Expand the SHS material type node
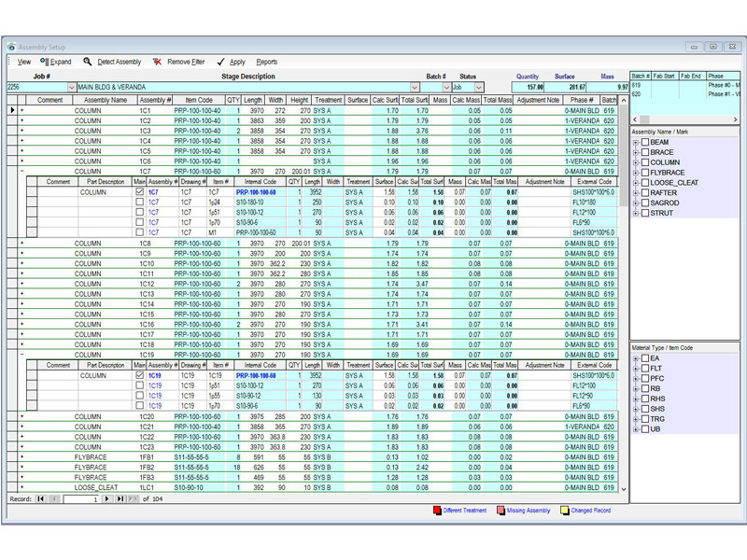This screenshot has height=560, width=747. point(636,409)
